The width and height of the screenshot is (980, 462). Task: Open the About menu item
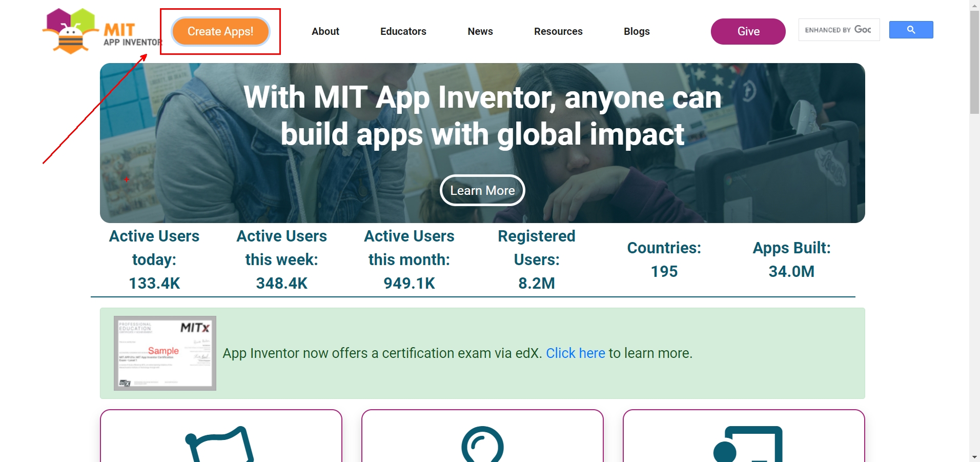[325, 31]
